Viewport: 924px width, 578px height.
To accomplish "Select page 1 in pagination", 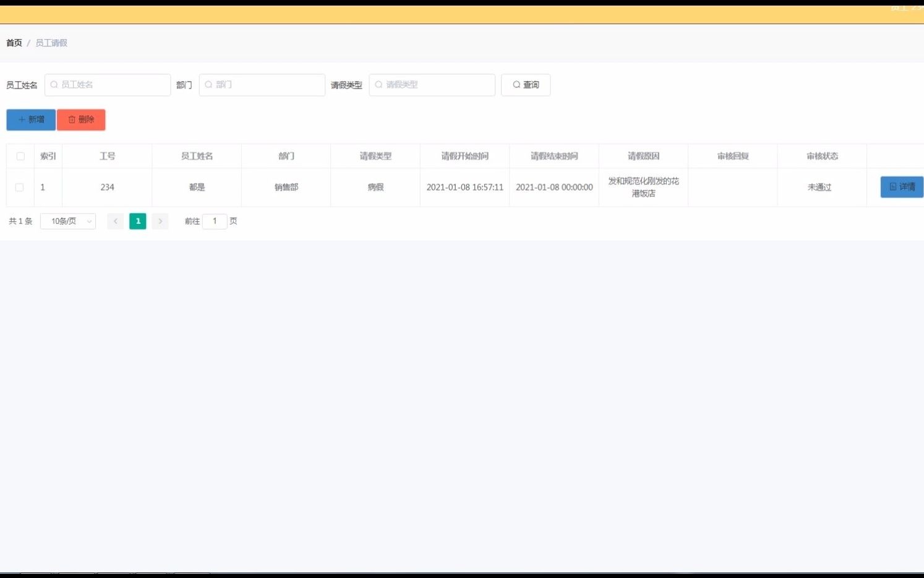I will click(x=138, y=221).
